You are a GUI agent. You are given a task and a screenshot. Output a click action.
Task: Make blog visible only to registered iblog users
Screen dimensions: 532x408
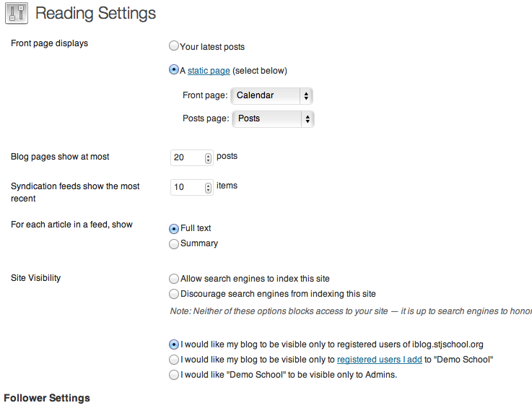174,344
